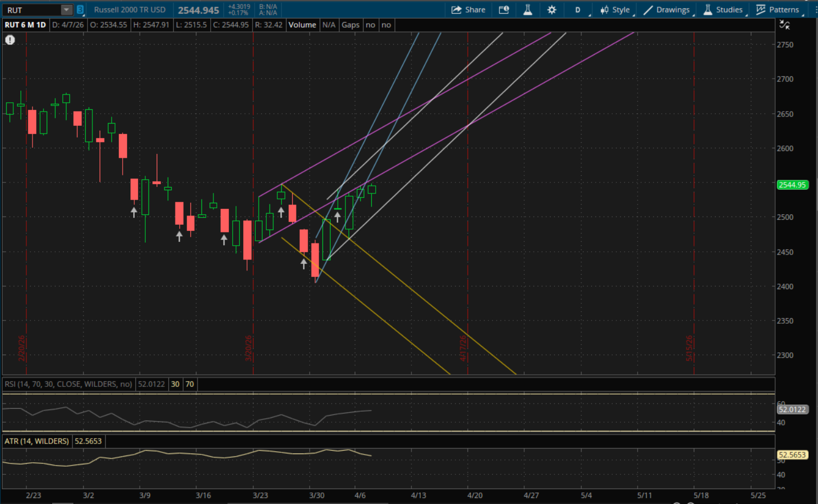Click the Gaps label in the chart header
This screenshot has height=504, width=818.
(x=350, y=25)
